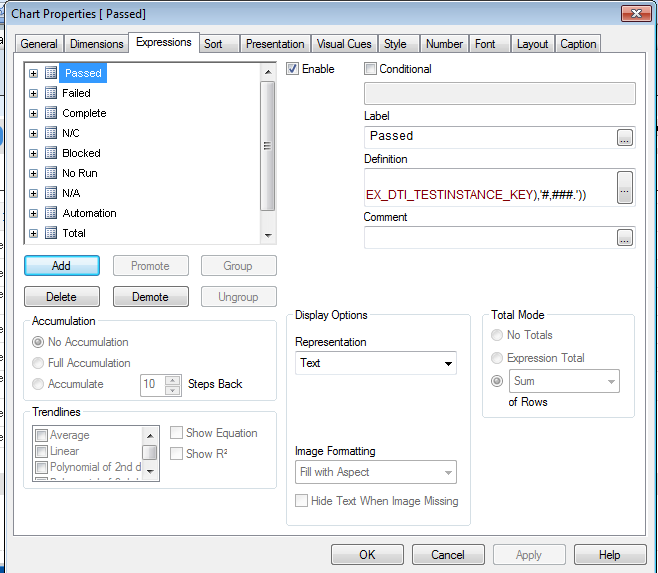Screen dimensions: 658x573
Task: Expand the Complete expression node
Action: point(34,113)
